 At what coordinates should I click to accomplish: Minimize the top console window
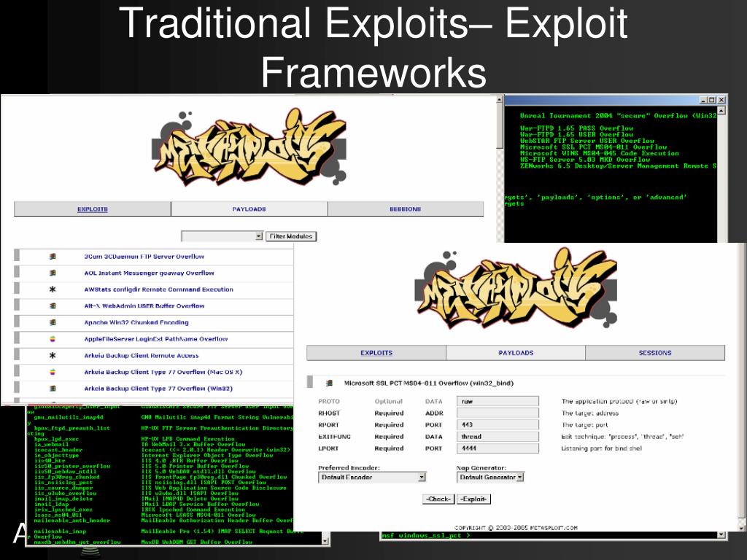click(703, 99)
